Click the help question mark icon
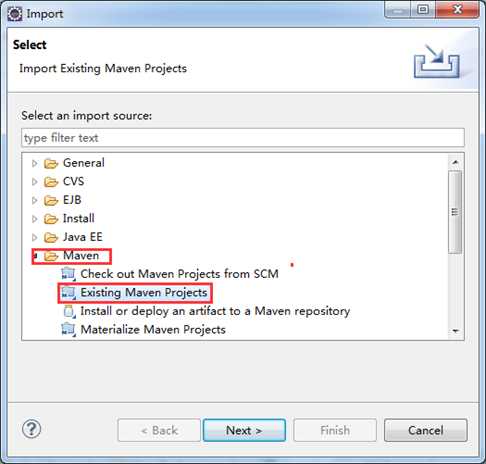Viewport: 486px width, 464px height. tap(31, 429)
